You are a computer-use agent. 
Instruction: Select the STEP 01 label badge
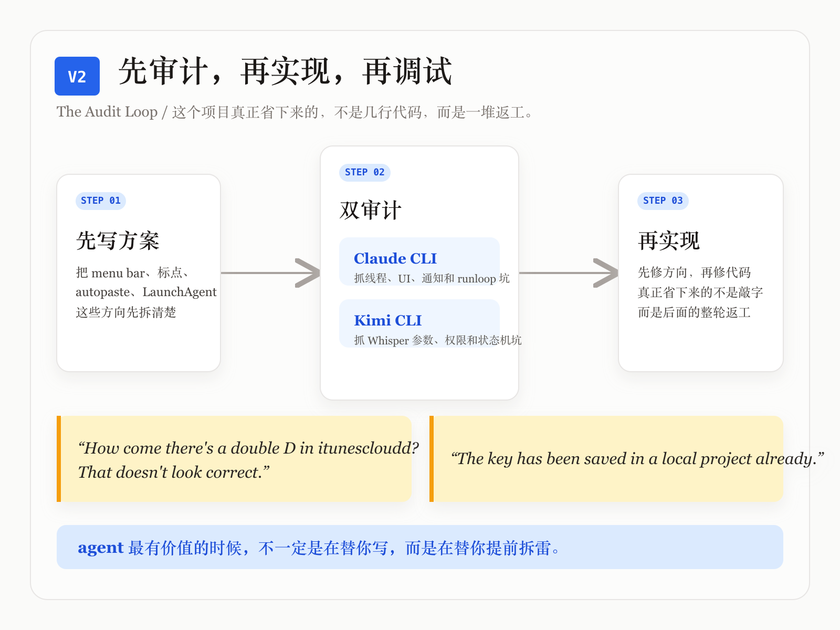coord(101,201)
